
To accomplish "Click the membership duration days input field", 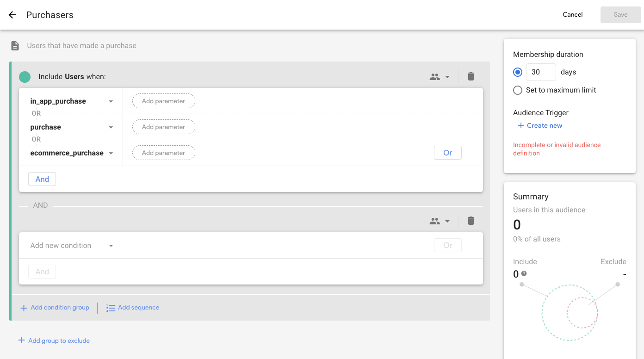I will (541, 72).
